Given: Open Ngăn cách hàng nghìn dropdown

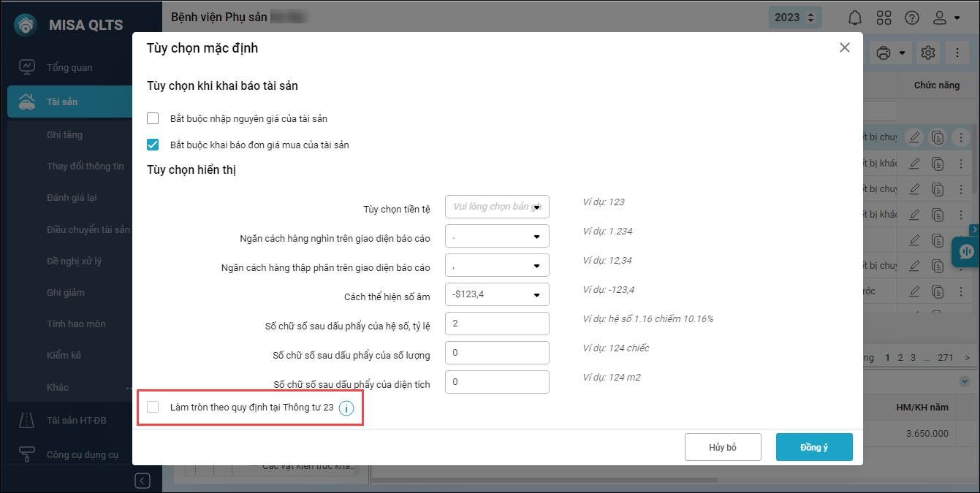Looking at the screenshot, I should [497, 236].
